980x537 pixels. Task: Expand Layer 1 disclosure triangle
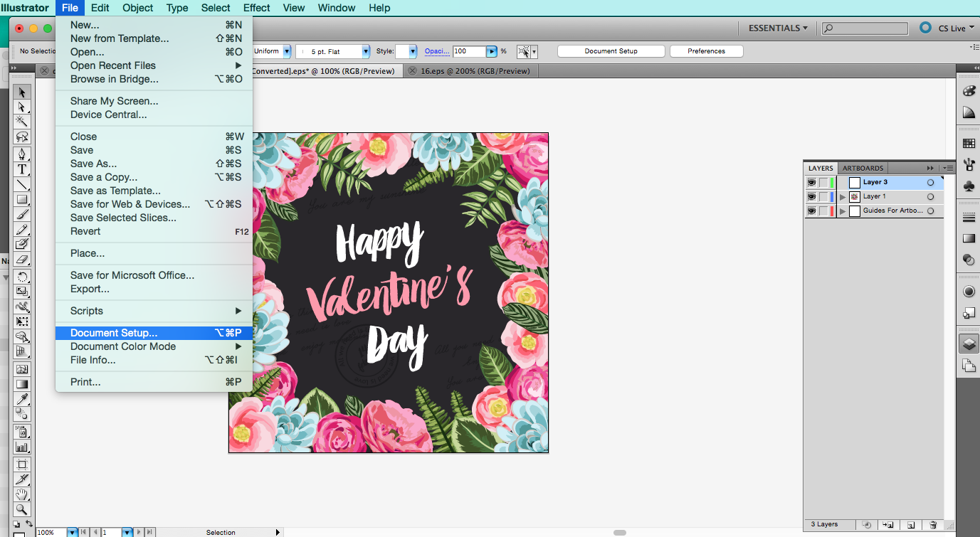click(x=843, y=196)
